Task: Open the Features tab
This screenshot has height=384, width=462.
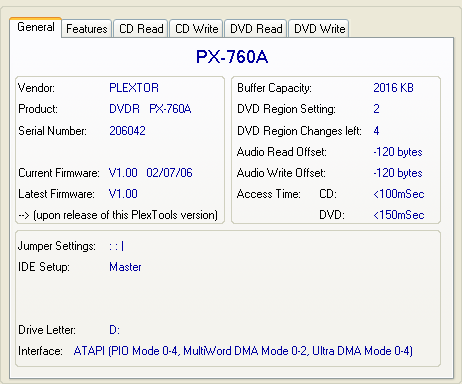Action: tap(87, 29)
